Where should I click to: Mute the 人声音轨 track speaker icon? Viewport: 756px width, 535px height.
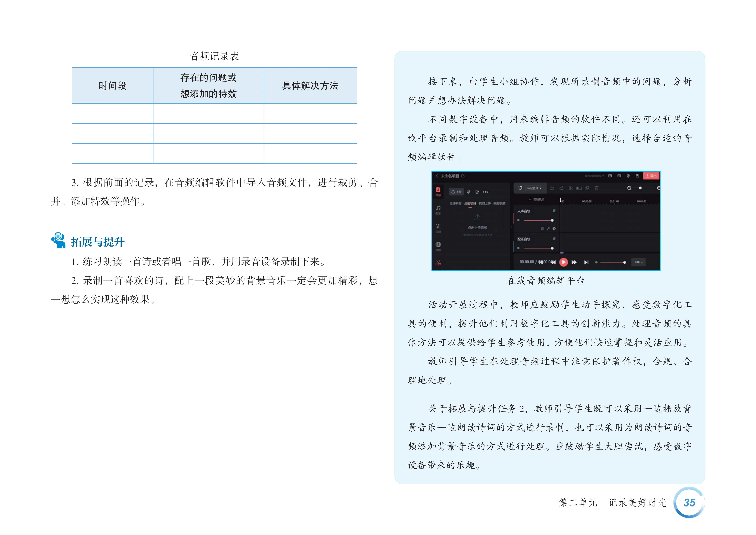[x=519, y=220]
